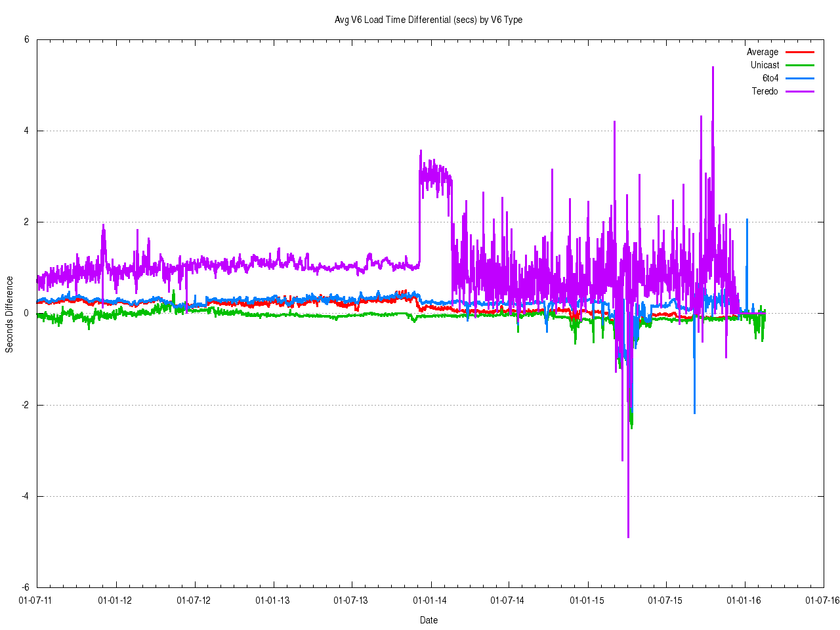
Task: Select the Unicast legend label
Action: coord(765,65)
